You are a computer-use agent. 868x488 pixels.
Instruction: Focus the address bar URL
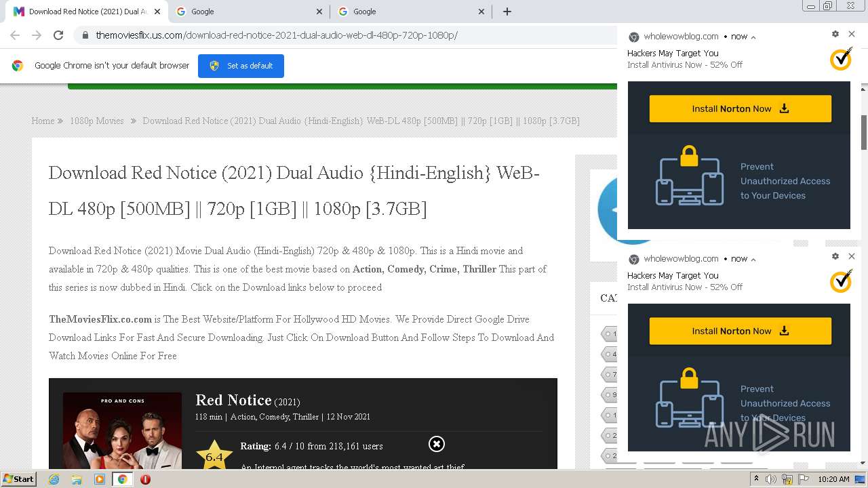pyautogui.click(x=277, y=35)
